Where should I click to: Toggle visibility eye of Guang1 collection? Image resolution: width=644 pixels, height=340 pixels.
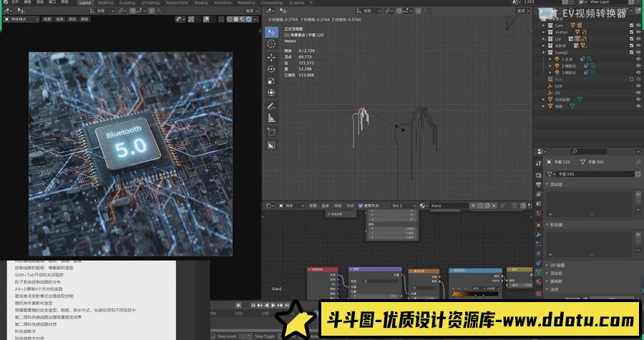[x=638, y=52]
